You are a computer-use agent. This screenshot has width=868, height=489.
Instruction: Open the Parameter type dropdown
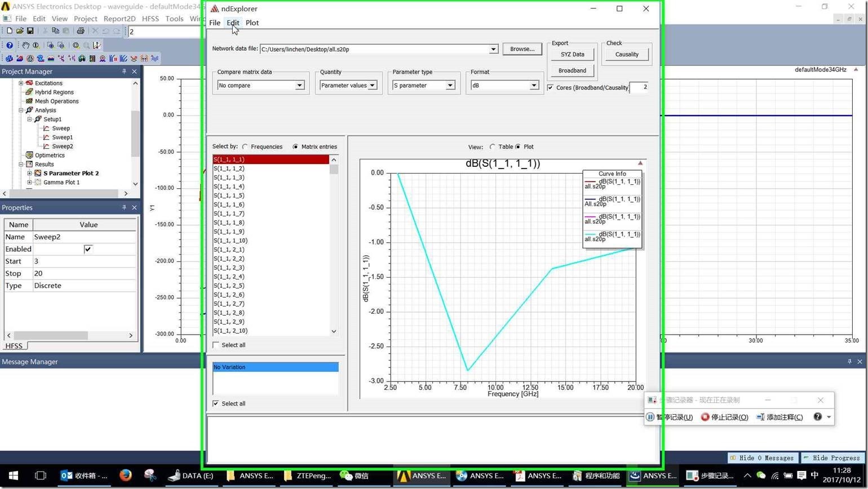pyautogui.click(x=450, y=86)
